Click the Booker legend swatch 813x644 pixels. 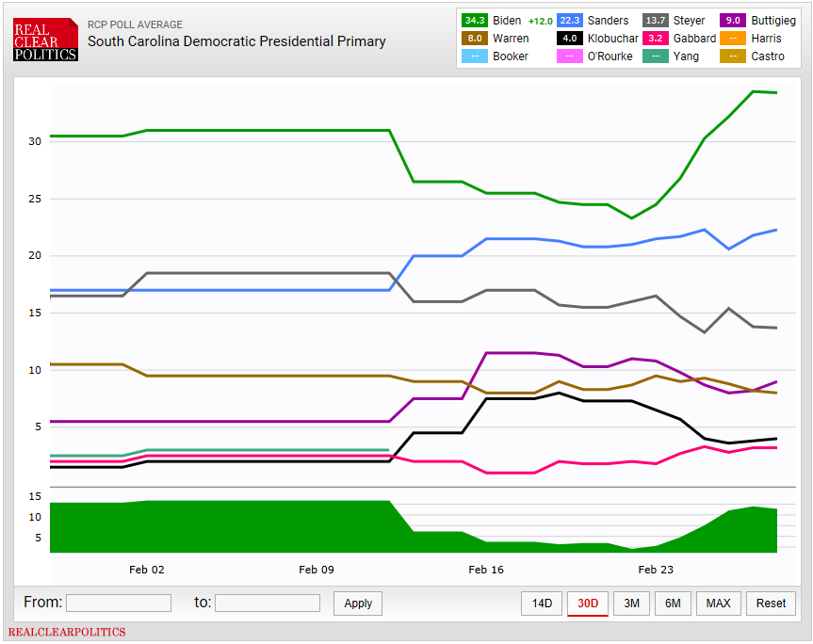tap(474, 56)
